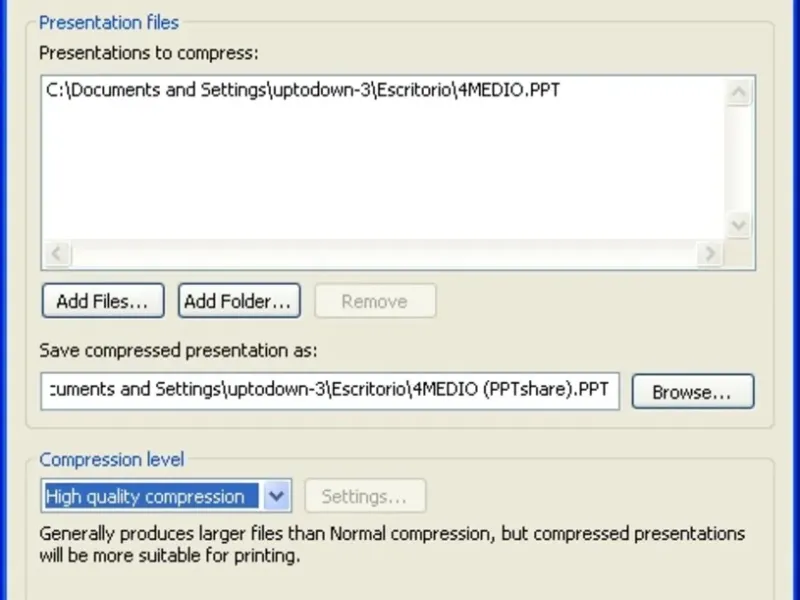The height and width of the screenshot is (600, 800).
Task: Click the Save compressed presentation as label
Action: pyautogui.click(x=178, y=351)
